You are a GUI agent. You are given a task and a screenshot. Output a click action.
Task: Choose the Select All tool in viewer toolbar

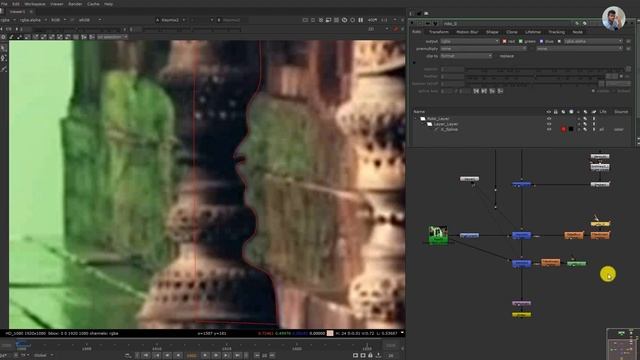tap(4, 49)
